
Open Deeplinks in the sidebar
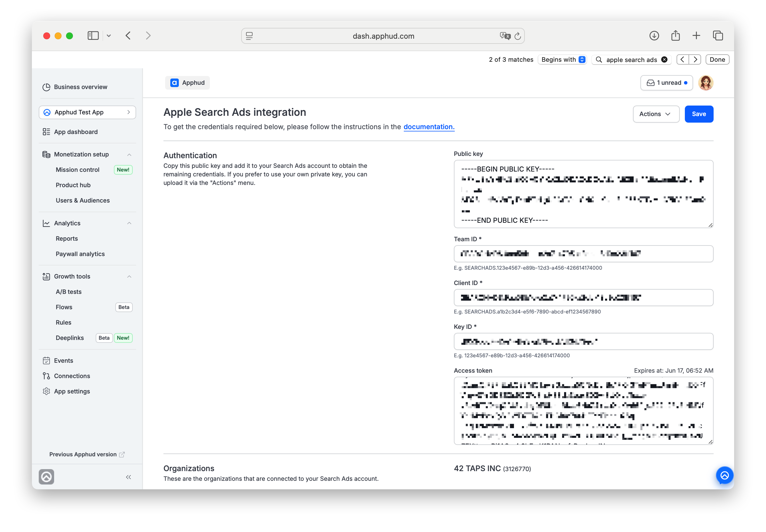point(70,338)
